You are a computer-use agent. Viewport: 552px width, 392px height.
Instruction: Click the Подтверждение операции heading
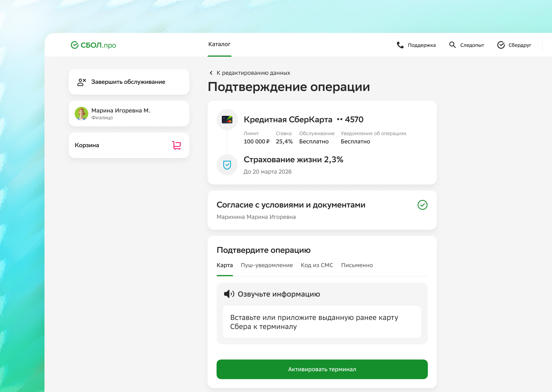point(289,87)
